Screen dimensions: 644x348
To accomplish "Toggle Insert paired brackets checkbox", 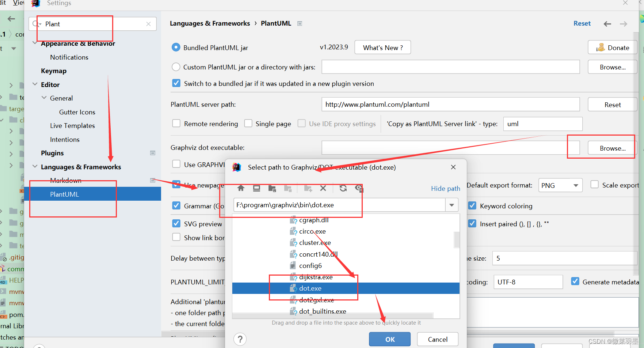I will coord(472,223).
